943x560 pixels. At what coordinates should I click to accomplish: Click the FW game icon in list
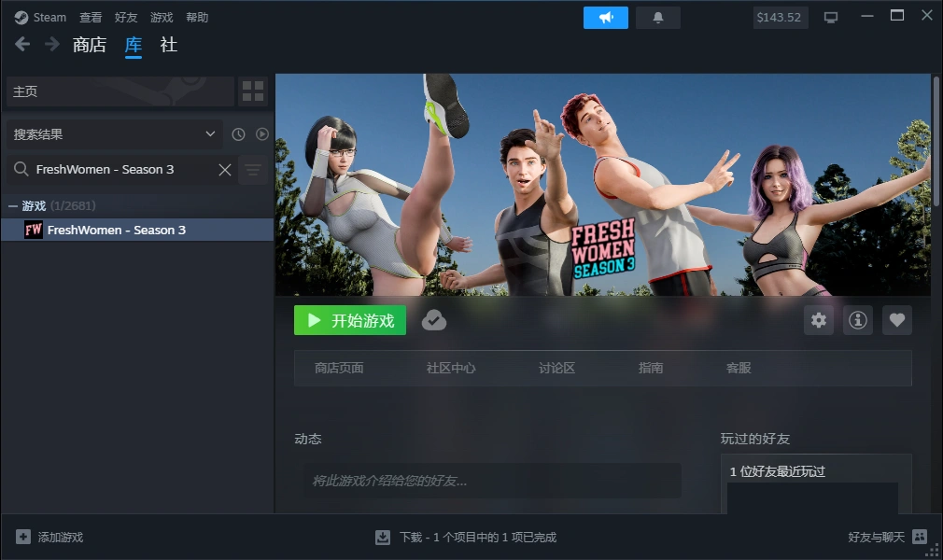[x=33, y=230]
